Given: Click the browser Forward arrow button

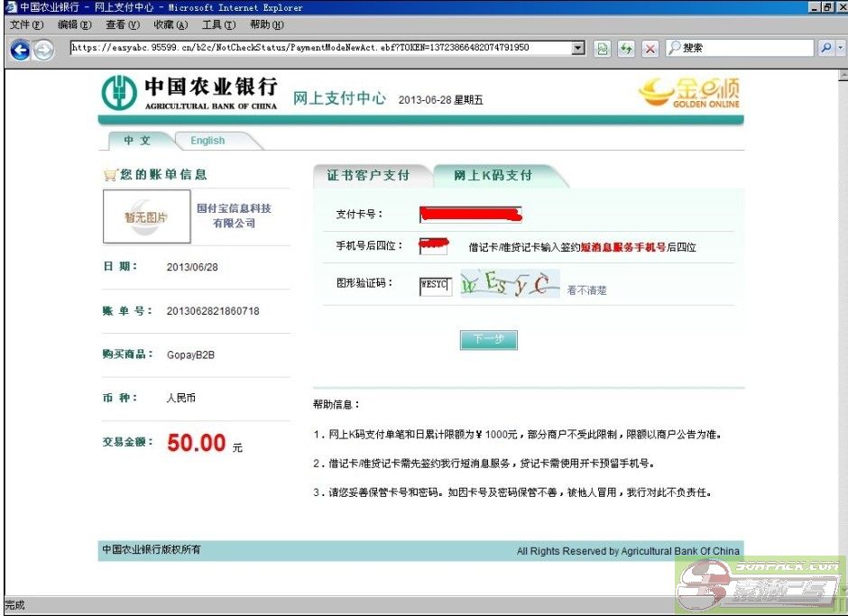Looking at the screenshot, I should point(44,50).
